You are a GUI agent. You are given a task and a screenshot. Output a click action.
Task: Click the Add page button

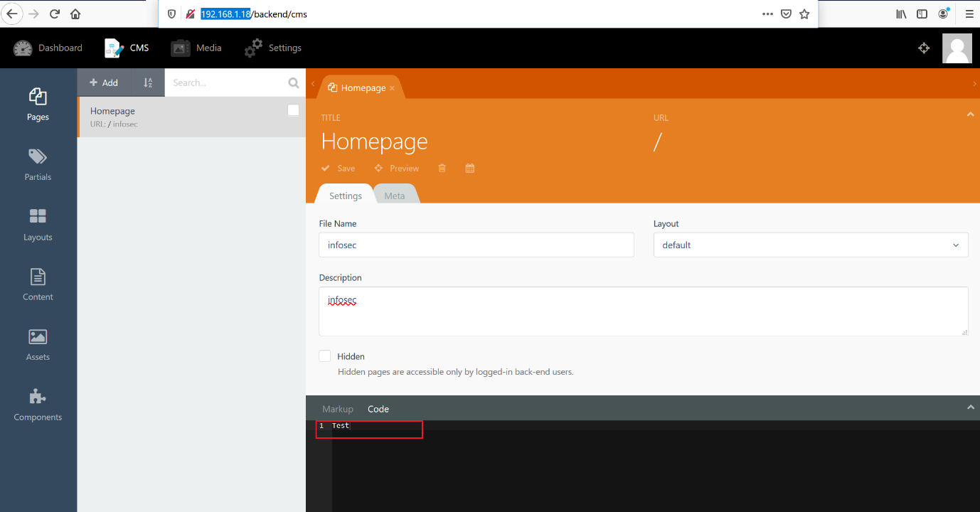click(104, 82)
